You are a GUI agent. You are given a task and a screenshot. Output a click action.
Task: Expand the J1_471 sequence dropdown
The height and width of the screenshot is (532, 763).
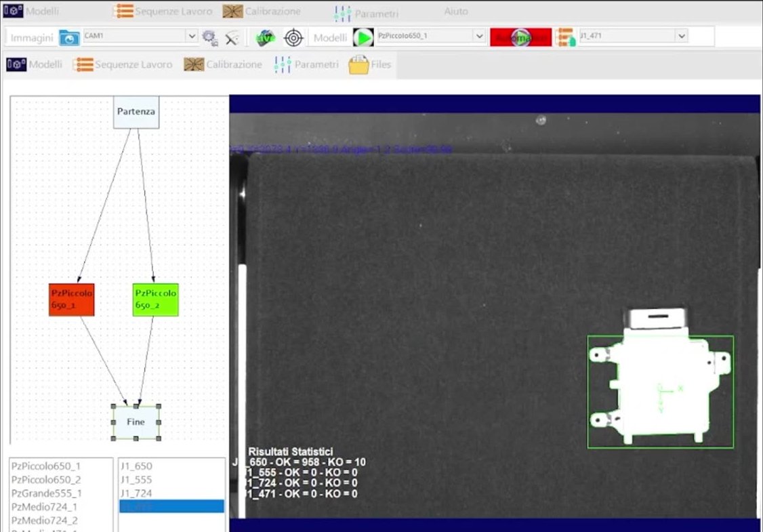tap(681, 36)
